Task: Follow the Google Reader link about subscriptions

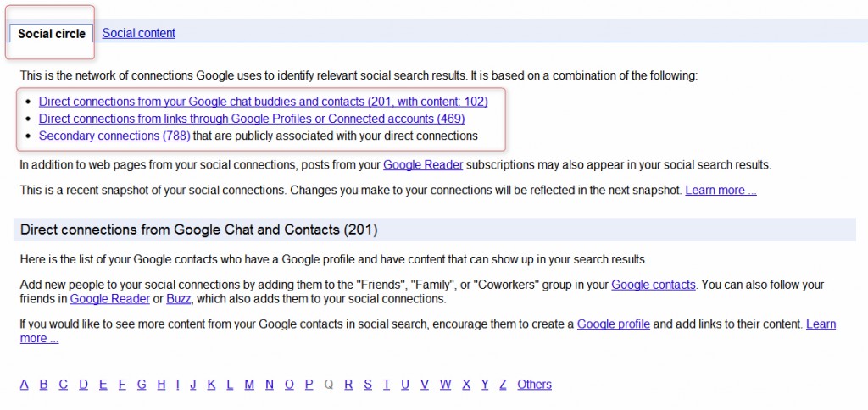Action: pyautogui.click(x=423, y=165)
